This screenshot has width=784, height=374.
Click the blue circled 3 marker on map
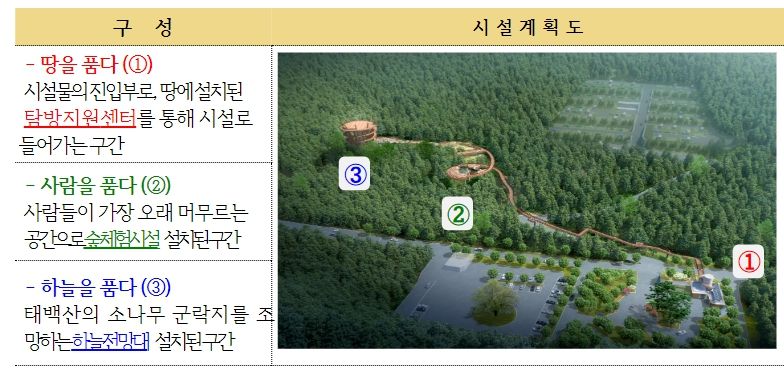[354, 174]
